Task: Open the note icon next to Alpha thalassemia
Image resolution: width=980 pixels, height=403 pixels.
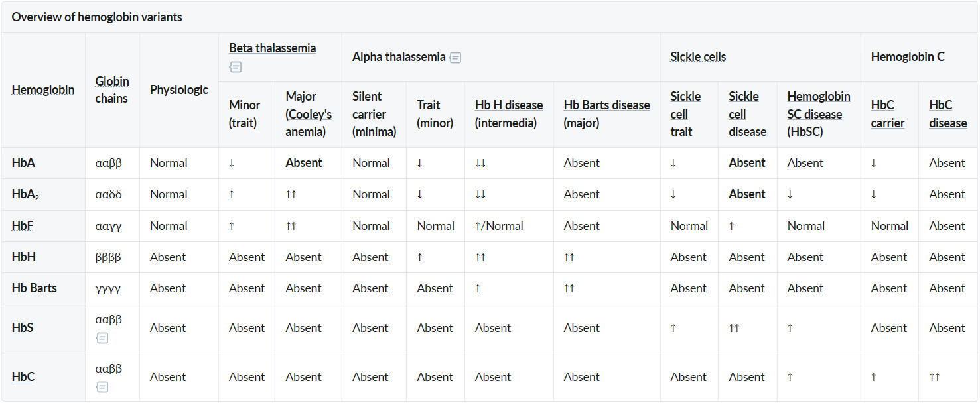Action: pyautogui.click(x=455, y=58)
